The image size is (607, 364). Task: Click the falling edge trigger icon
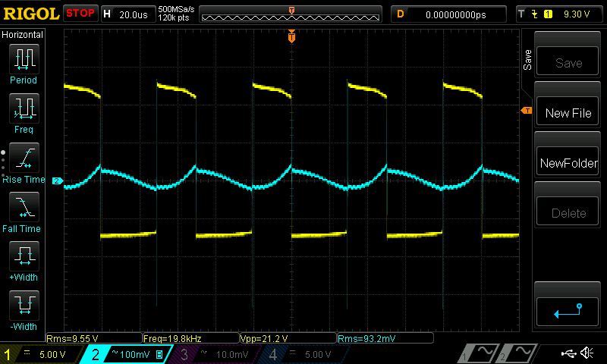tap(535, 14)
